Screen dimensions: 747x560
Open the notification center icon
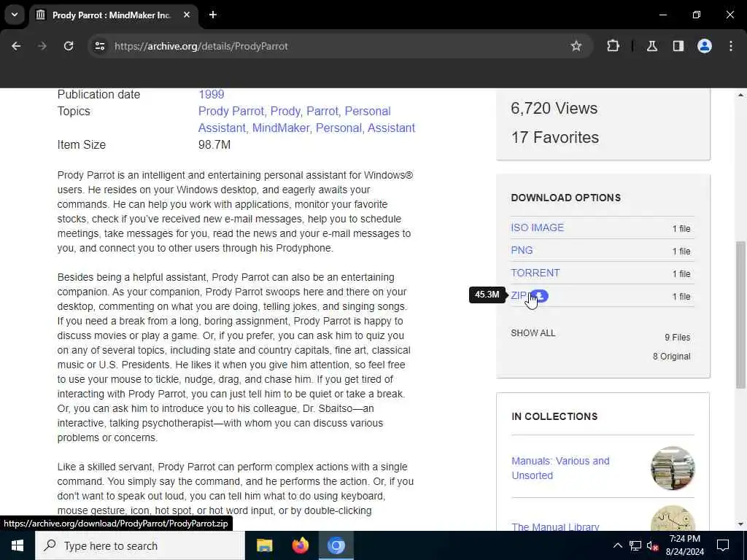(x=723, y=545)
